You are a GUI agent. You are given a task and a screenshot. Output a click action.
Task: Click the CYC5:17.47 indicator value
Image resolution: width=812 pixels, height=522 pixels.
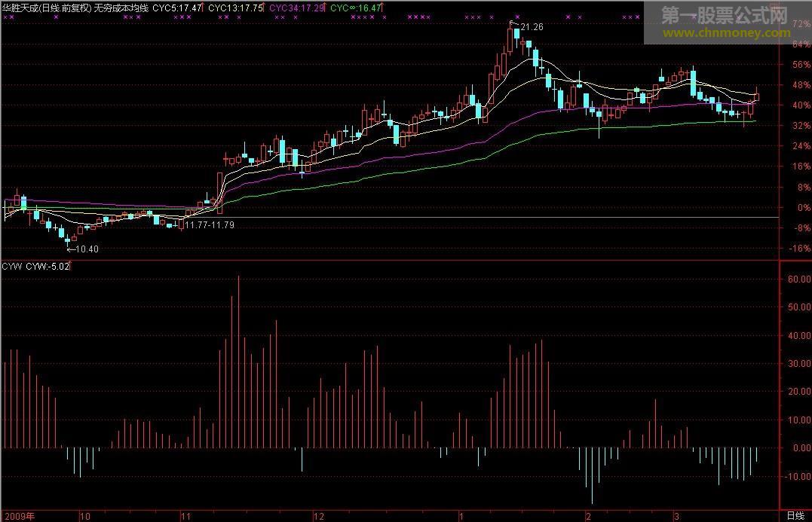(x=176, y=8)
